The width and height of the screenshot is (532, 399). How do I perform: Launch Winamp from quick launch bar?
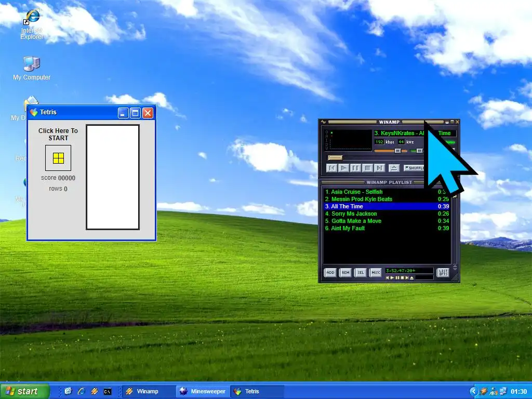(95, 391)
